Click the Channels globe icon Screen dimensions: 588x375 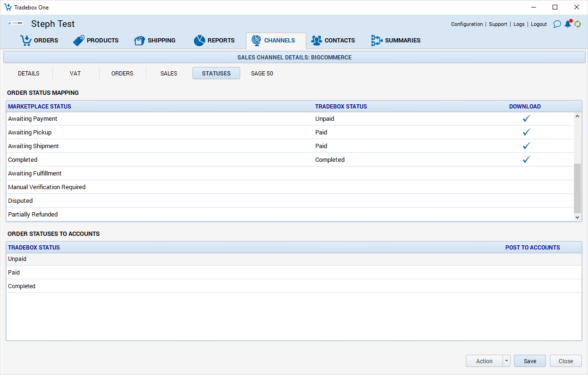pos(256,41)
